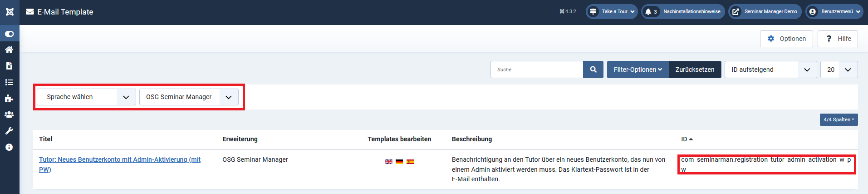Open the Take a Tour menu
Viewport: 868px width, 194px height.
coord(612,12)
